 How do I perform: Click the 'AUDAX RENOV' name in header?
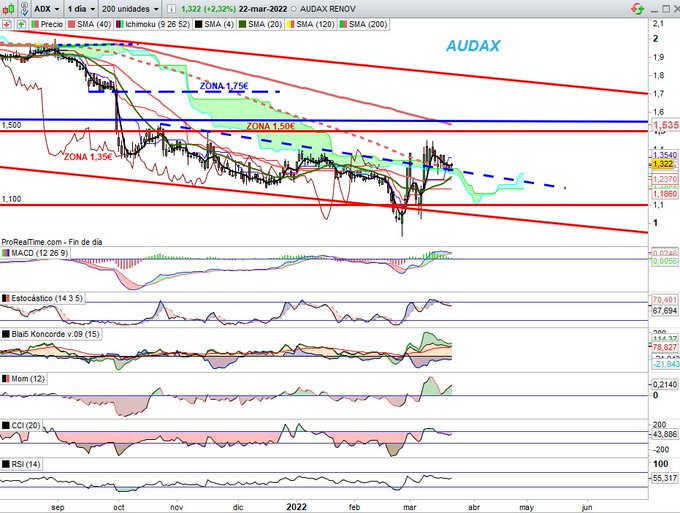pos(327,9)
